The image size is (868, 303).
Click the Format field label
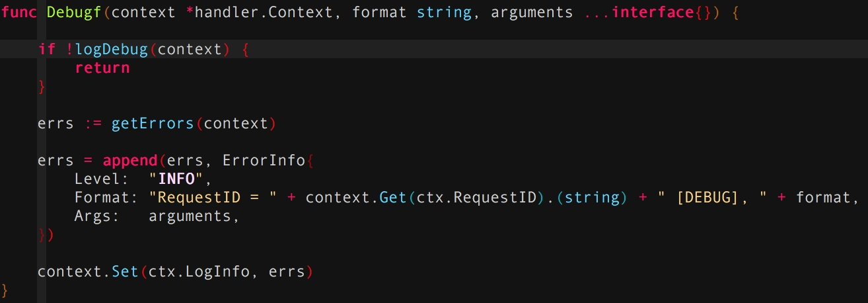[102, 197]
